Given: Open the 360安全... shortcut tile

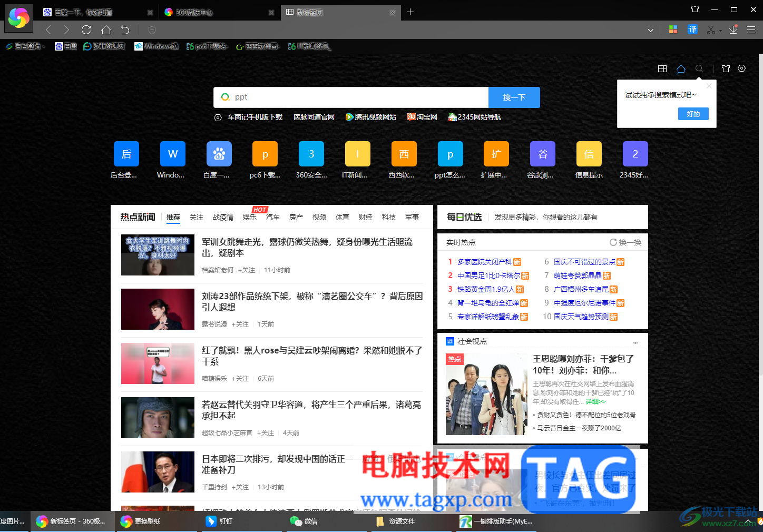Looking at the screenshot, I should pos(311,154).
